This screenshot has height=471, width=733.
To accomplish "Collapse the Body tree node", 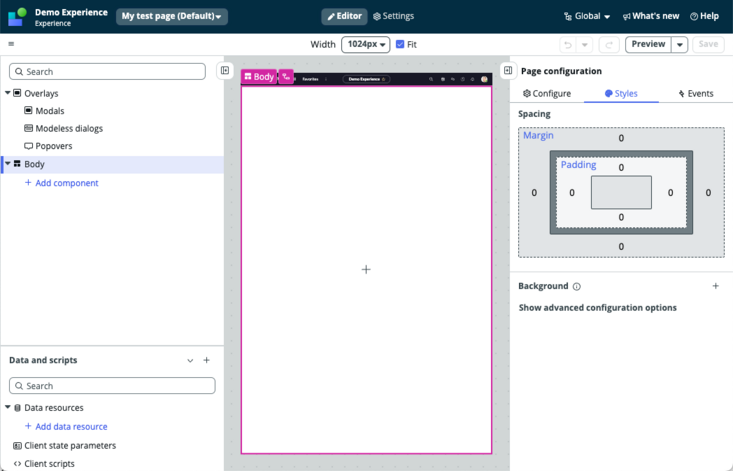I will pyautogui.click(x=7, y=164).
